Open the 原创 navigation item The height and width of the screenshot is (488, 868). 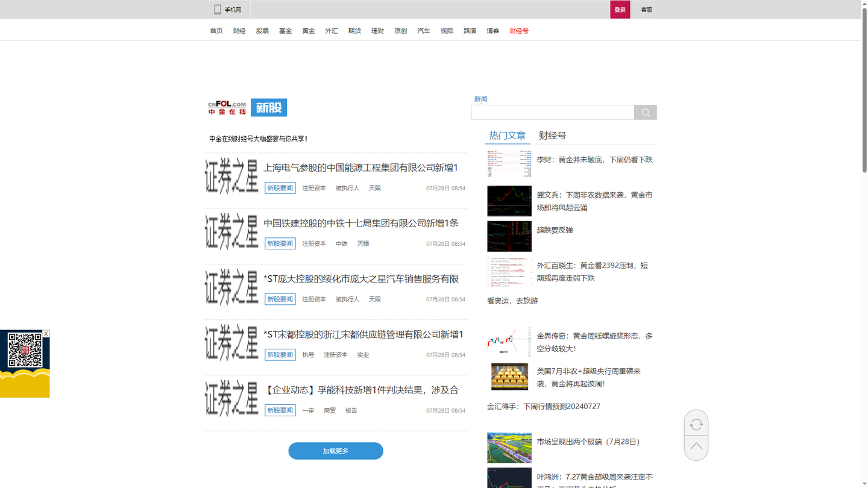[x=400, y=31]
